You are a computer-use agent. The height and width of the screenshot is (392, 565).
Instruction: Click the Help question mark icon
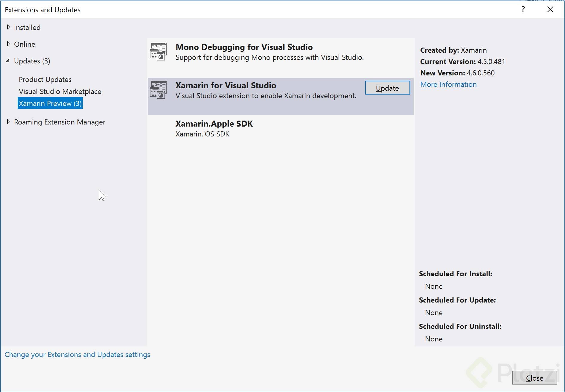pos(523,9)
